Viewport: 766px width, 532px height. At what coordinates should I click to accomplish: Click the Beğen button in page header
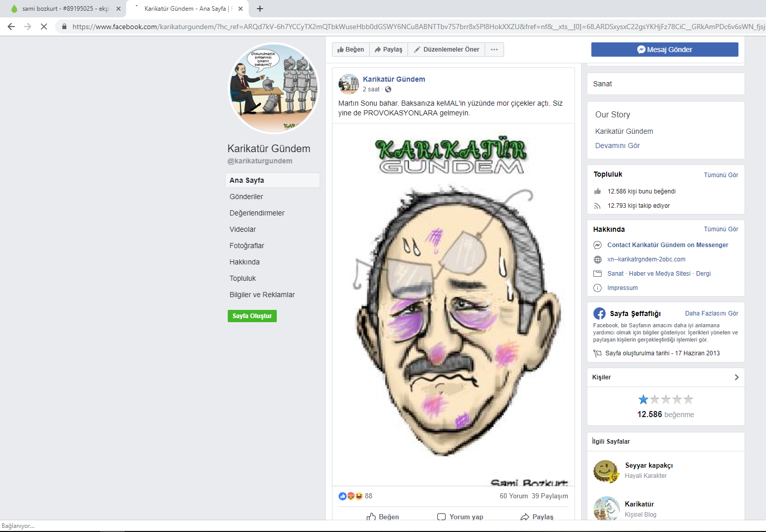coord(351,50)
